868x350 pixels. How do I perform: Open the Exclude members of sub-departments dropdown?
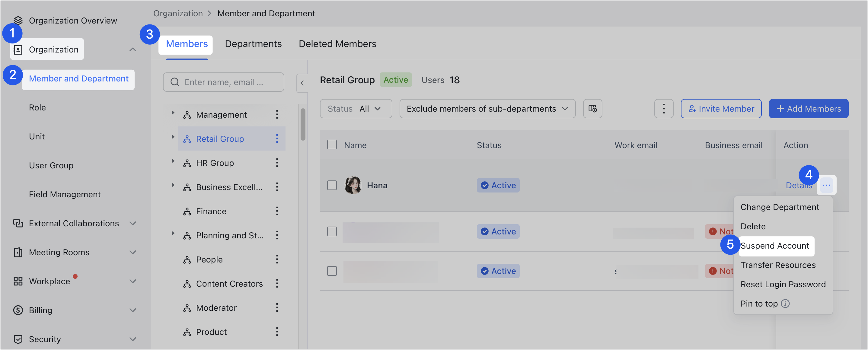[x=487, y=108]
